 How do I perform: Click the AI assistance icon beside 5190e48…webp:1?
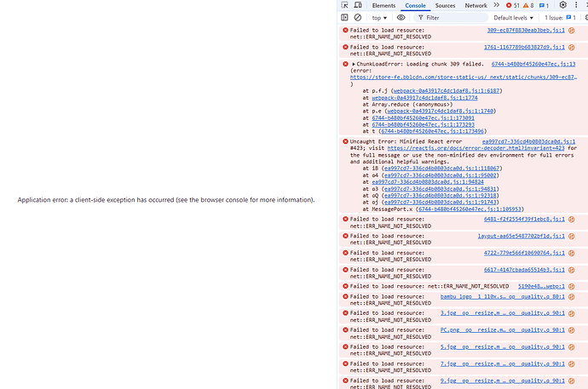(572, 286)
